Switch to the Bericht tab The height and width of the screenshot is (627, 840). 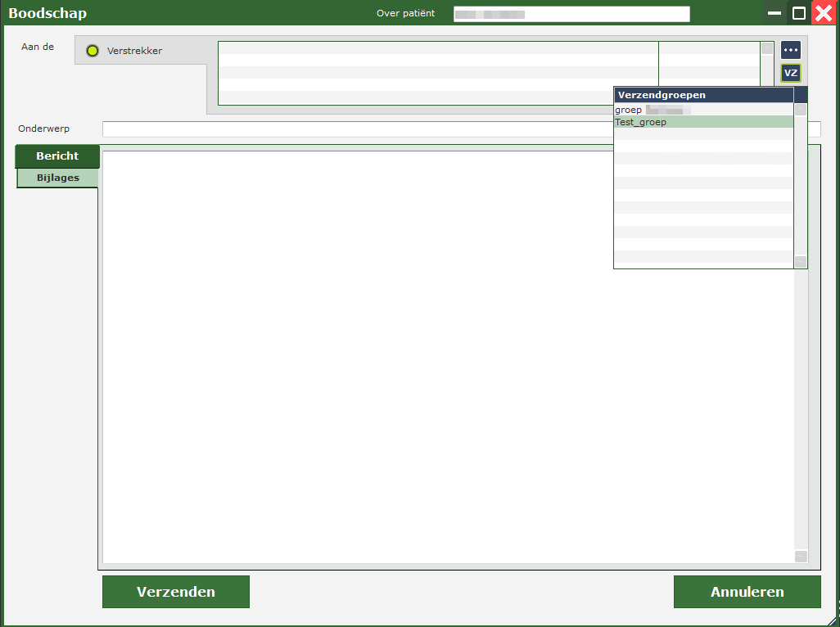click(57, 156)
